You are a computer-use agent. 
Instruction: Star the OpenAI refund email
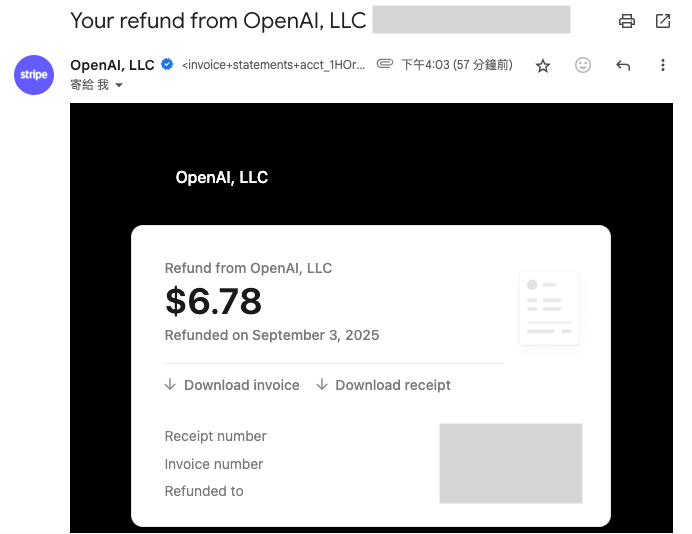[x=543, y=66]
